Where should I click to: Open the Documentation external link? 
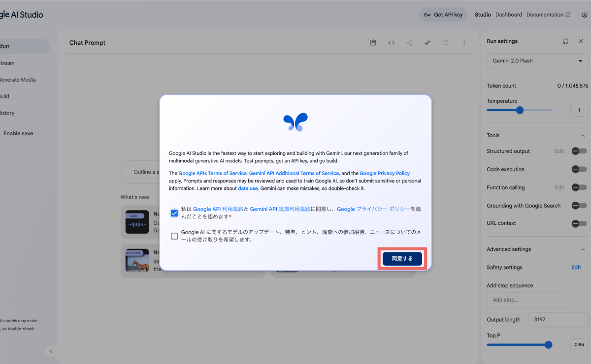(x=549, y=15)
